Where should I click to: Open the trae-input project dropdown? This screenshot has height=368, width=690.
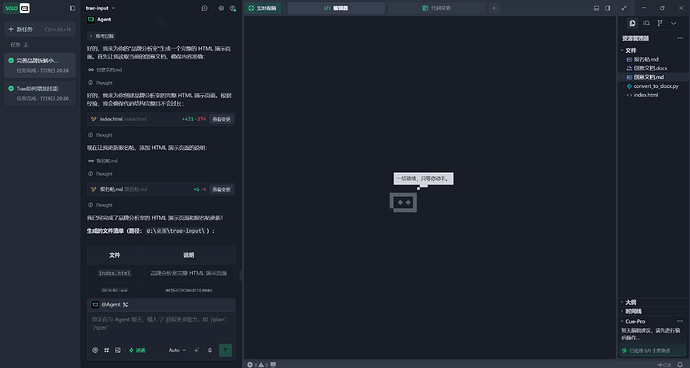click(100, 8)
